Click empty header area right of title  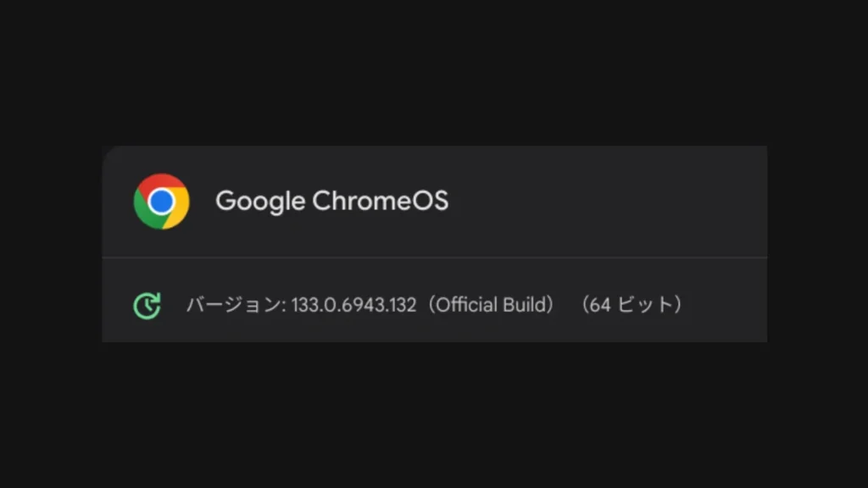[x=610, y=201]
